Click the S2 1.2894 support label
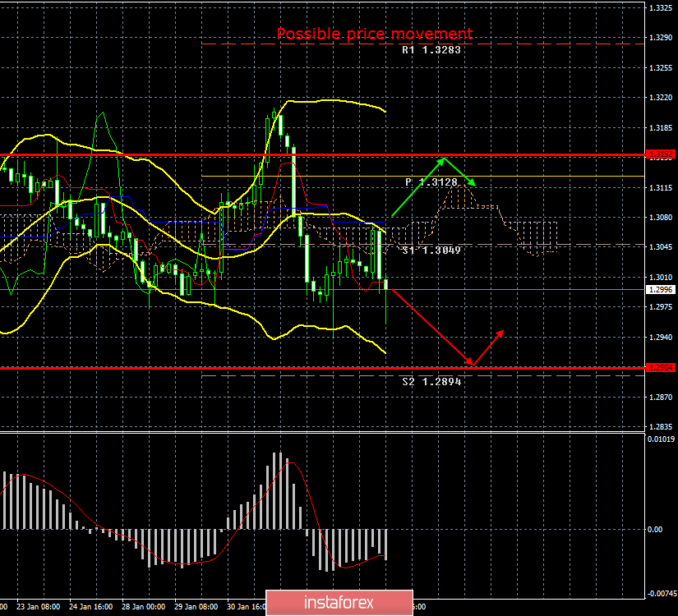Viewport: 678px width, 616px height. 431,382
